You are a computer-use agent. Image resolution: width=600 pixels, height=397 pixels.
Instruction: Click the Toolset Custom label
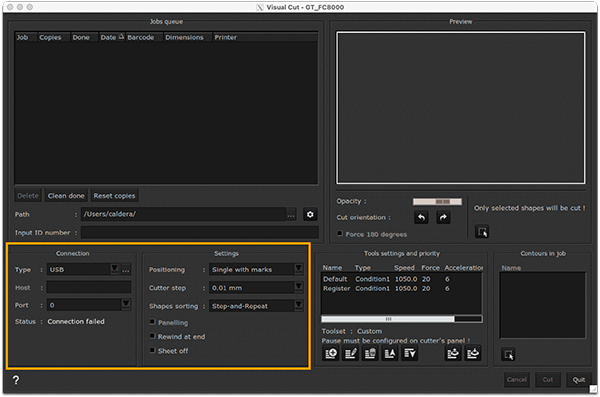(x=352, y=331)
